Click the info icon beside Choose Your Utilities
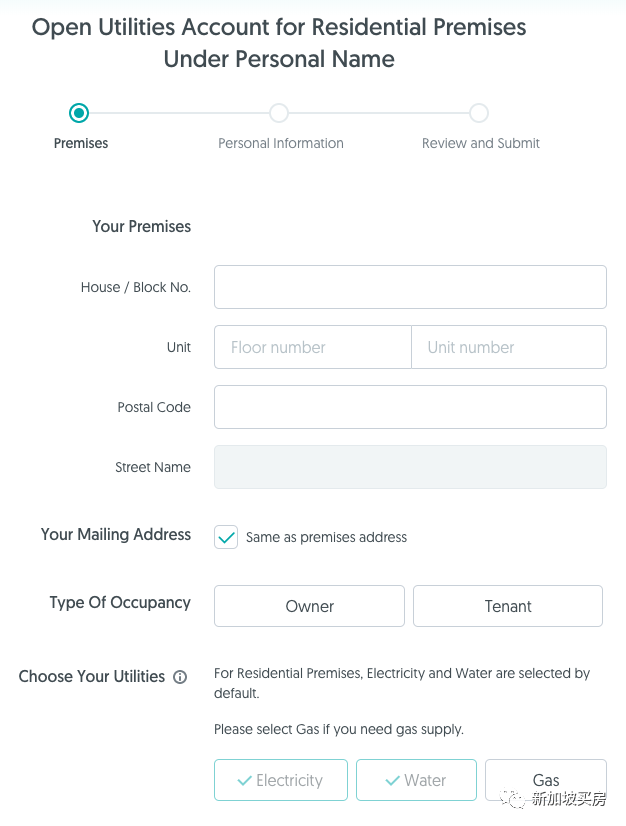 [180, 677]
